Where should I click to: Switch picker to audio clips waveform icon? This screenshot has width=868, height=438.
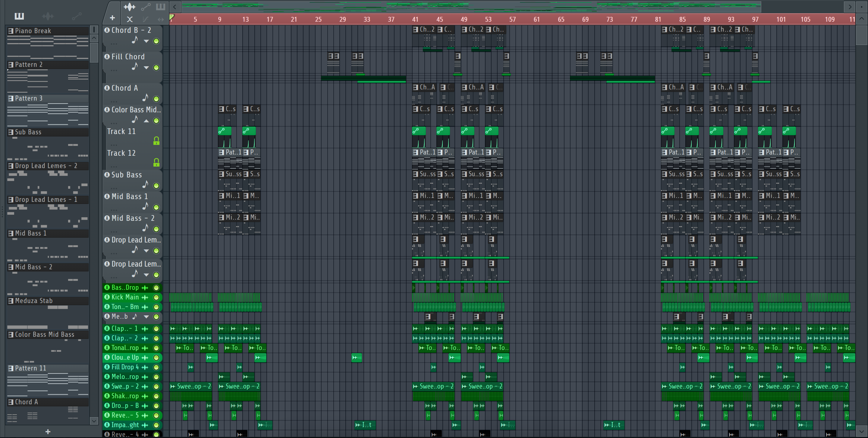(x=48, y=16)
